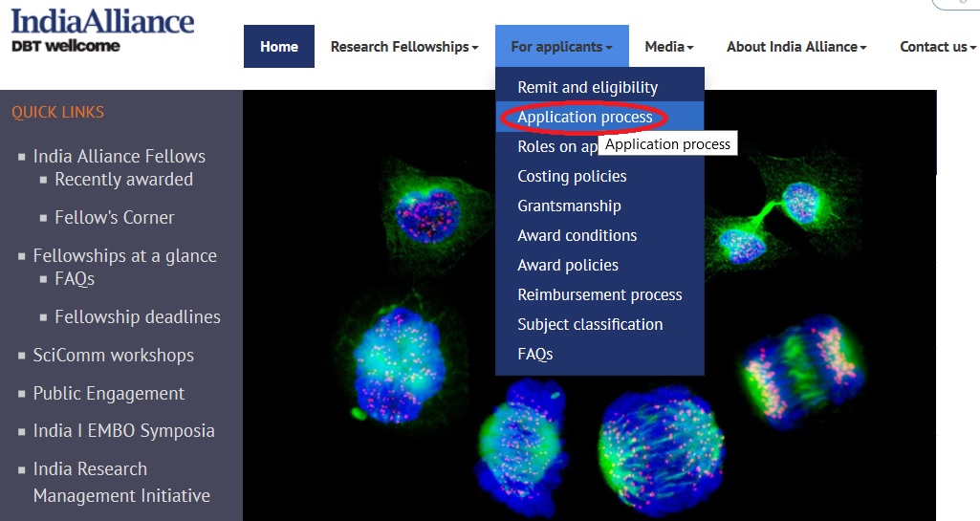Collapse the For applicants dropdown menu
980x521 pixels.
562,46
